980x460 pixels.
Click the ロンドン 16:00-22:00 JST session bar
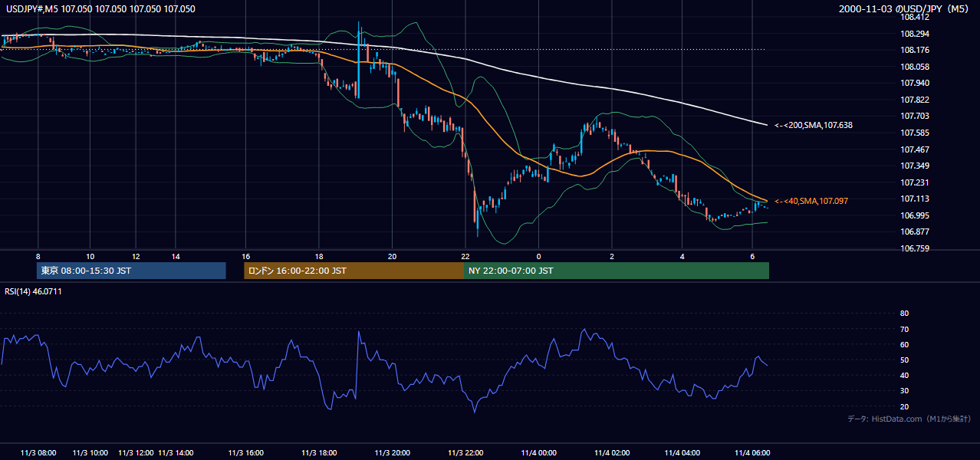coord(354,271)
